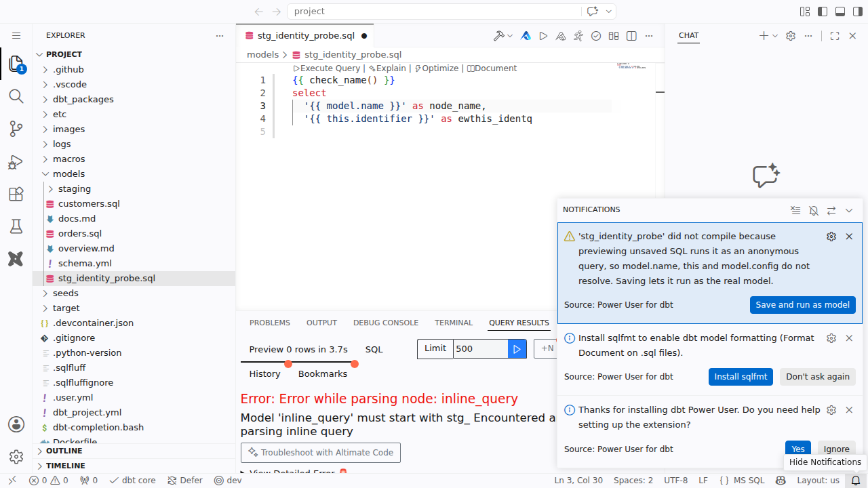Open the History tab

click(264, 374)
